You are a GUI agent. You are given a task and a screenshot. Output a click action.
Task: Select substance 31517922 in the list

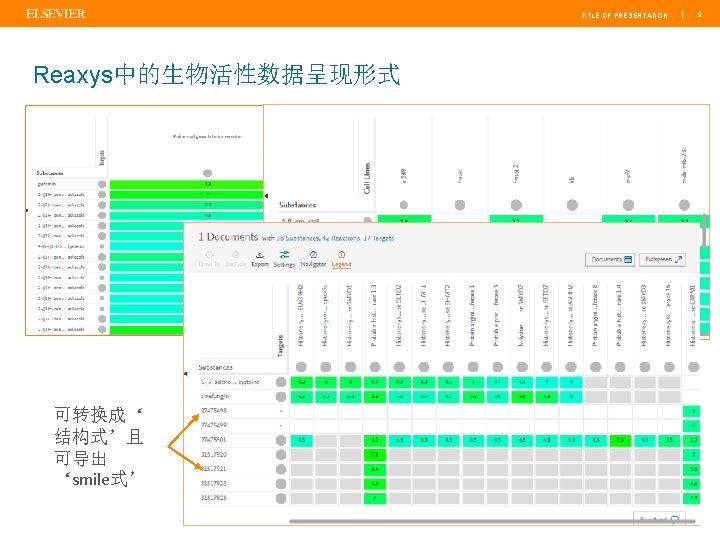214,483
